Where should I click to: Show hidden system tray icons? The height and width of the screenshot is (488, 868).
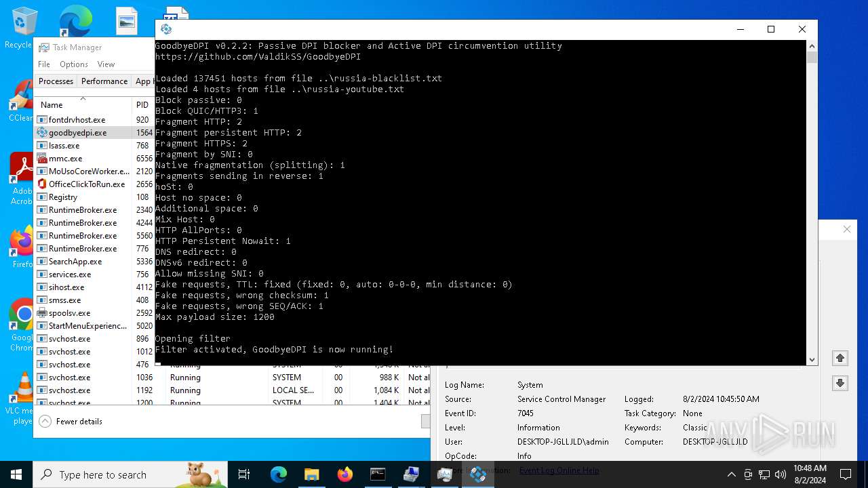(x=731, y=474)
